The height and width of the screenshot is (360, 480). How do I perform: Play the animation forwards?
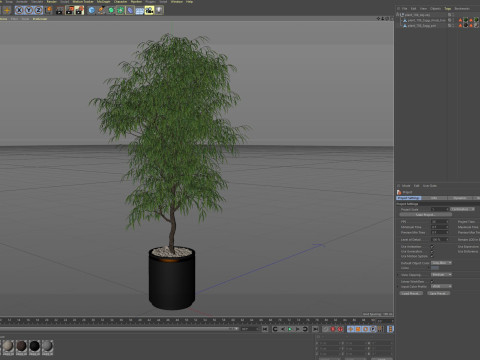pyautogui.click(x=290, y=329)
